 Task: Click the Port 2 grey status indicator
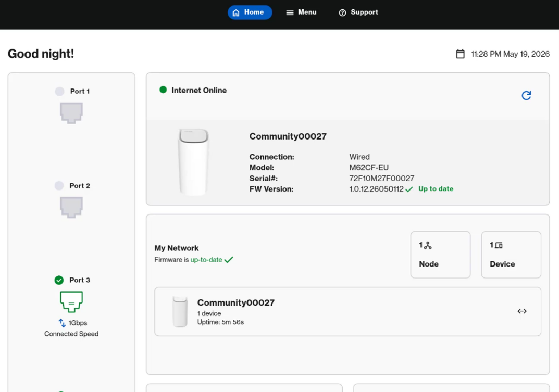59,186
